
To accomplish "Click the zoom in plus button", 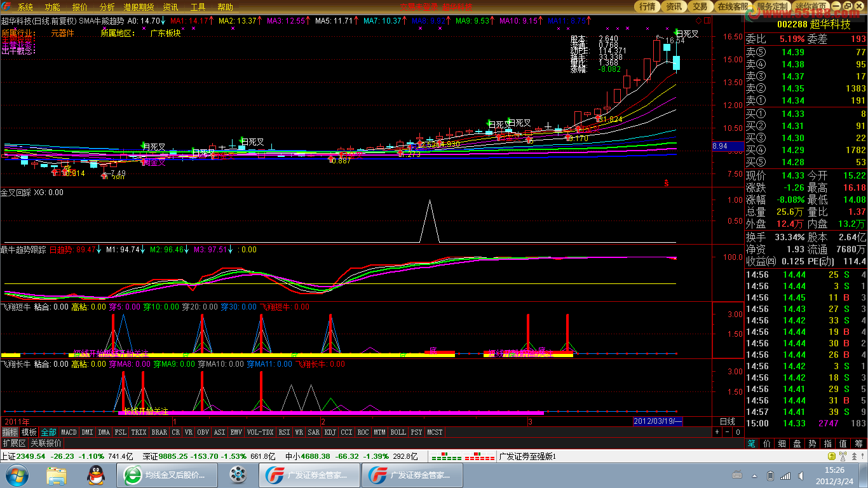I will point(717,432).
